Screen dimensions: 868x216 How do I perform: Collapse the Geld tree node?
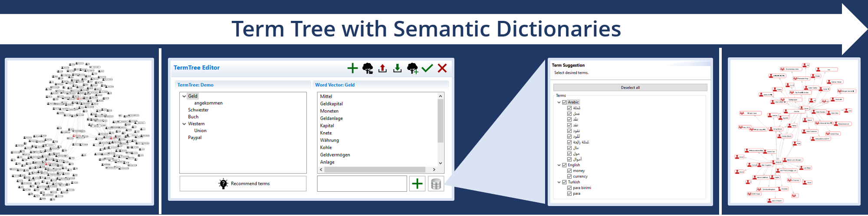pos(184,96)
